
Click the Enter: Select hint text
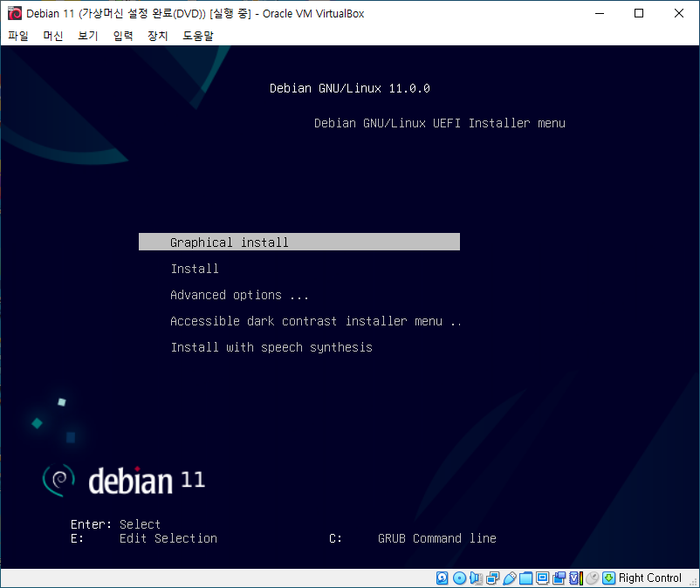click(x=115, y=524)
